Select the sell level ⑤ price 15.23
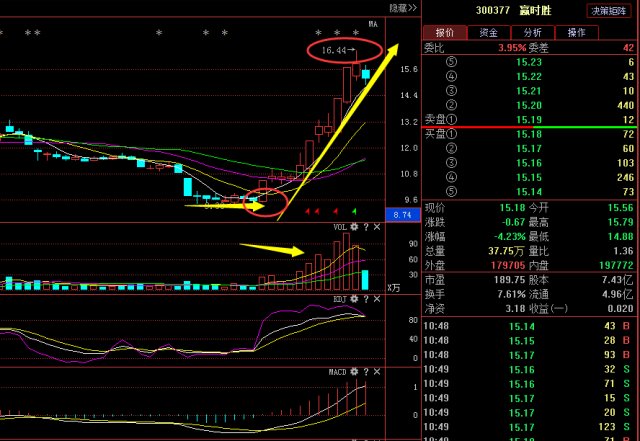 pyautogui.click(x=529, y=61)
